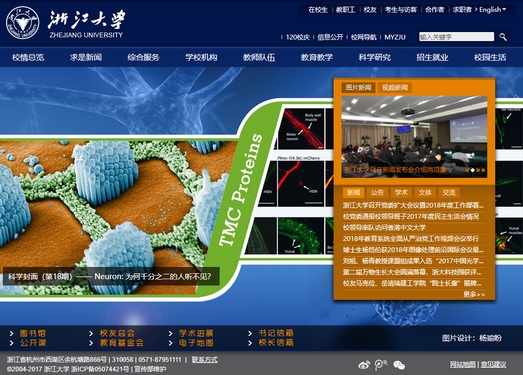Click the 合作者 top link

pos(435,10)
